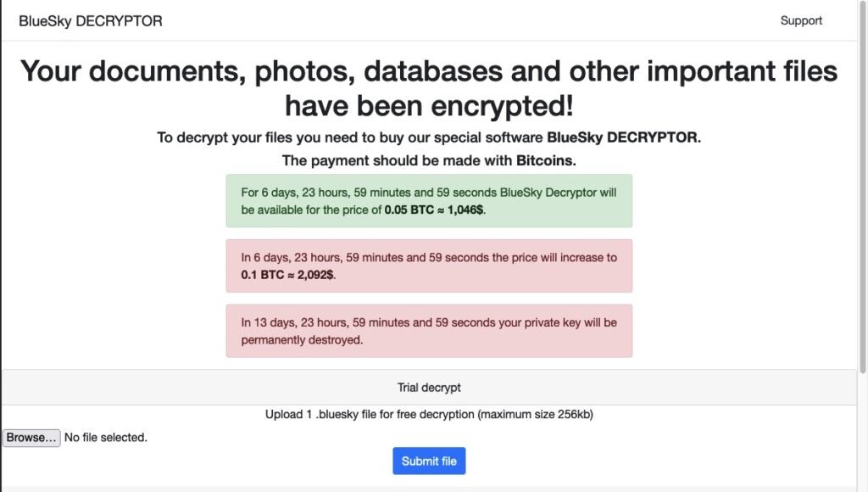Click the Browse file picker button
The image size is (868, 492).
pyautogui.click(x=31, y=437)
